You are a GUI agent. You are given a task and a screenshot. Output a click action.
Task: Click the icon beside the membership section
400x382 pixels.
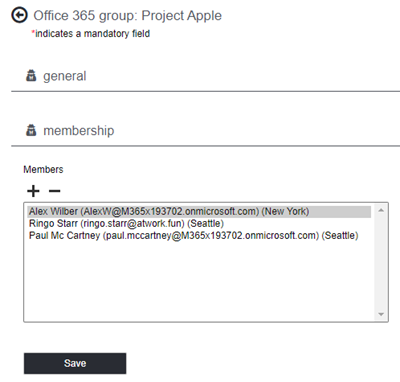(x=31, y=130)
